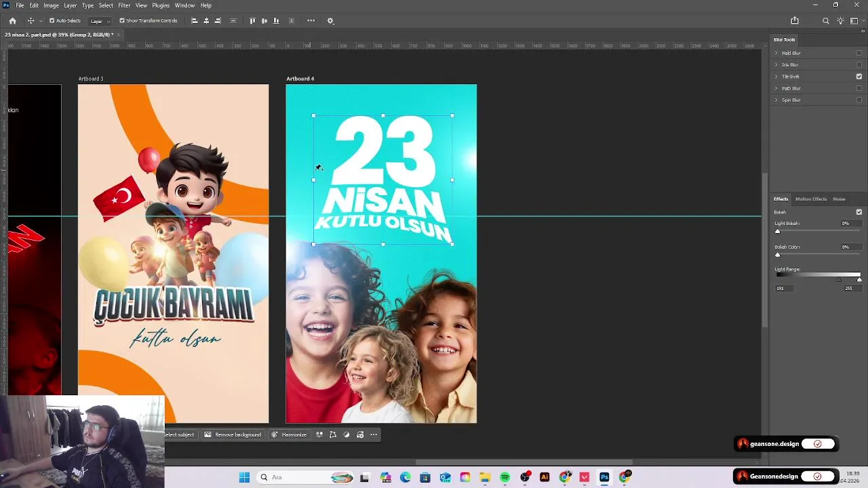The height and width of the screenshot is (488, 868).
Task: Click the align top edges icon
Action: point(253,21)
